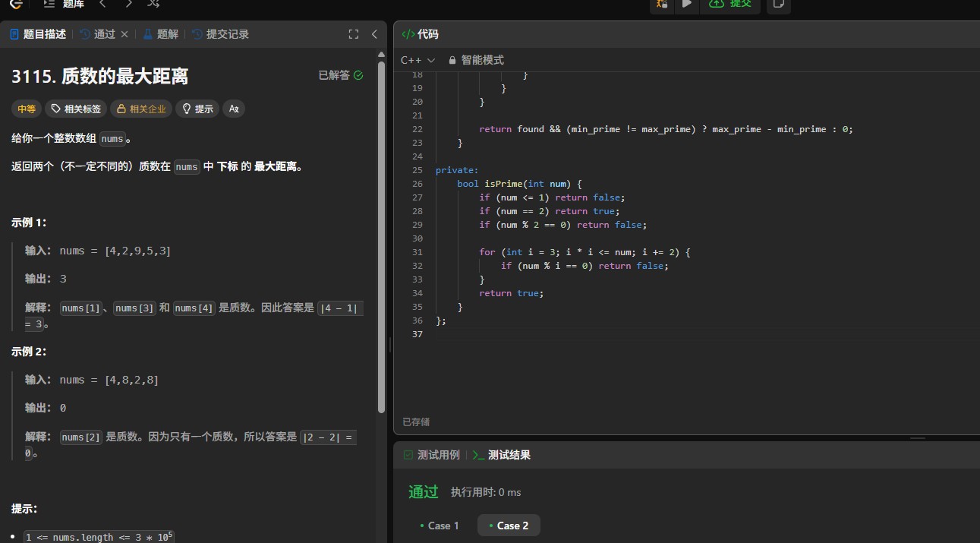This screenshot has width=980, height=543.
Task: Click the 示例 1: heading
Action: click(x=29, y=223)
